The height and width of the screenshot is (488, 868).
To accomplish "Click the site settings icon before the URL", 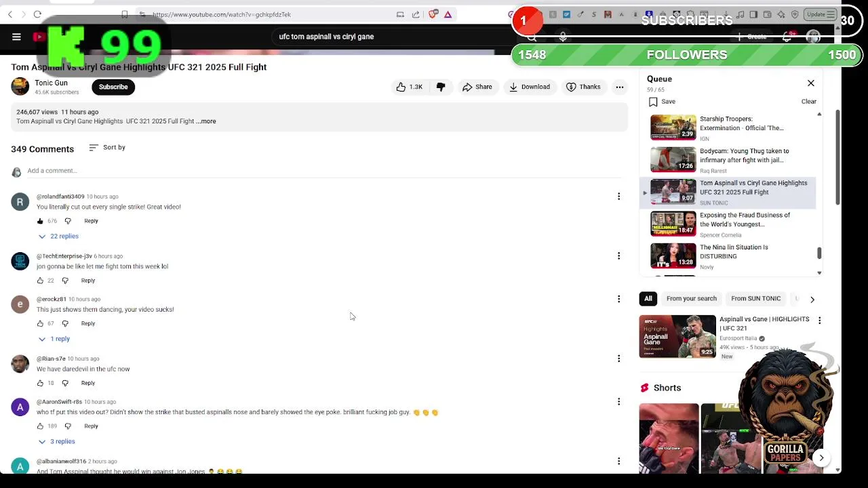I will (x=141, y=14).
